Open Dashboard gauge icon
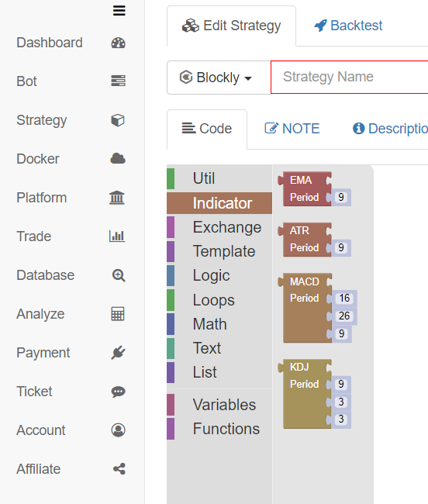428x504 pixels. 118,43
